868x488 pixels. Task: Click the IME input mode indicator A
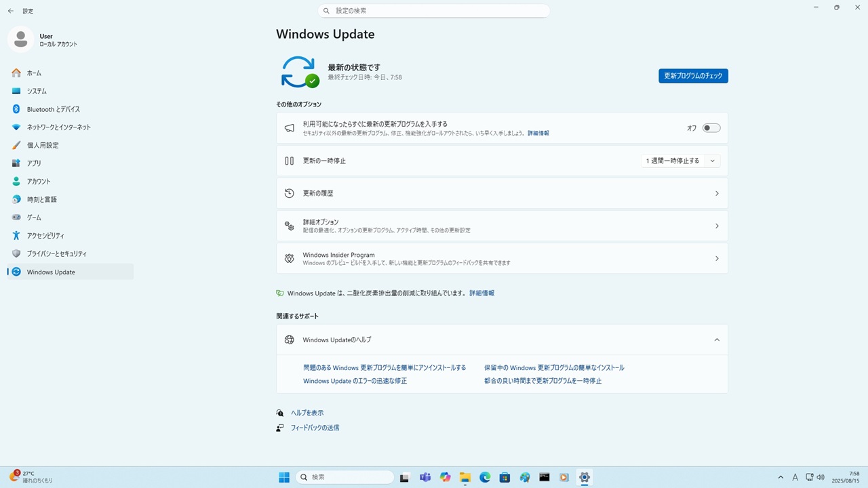795,477
